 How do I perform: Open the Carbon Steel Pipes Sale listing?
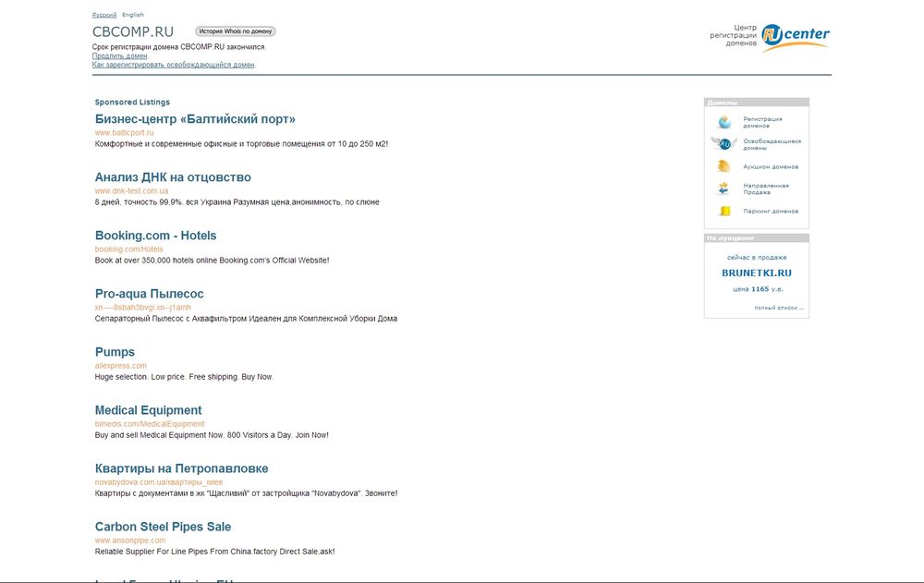(x=163, y=527)
